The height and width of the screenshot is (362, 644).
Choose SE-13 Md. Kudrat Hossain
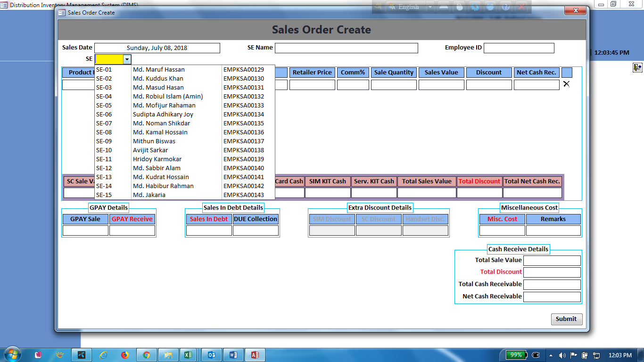point(185,177)
